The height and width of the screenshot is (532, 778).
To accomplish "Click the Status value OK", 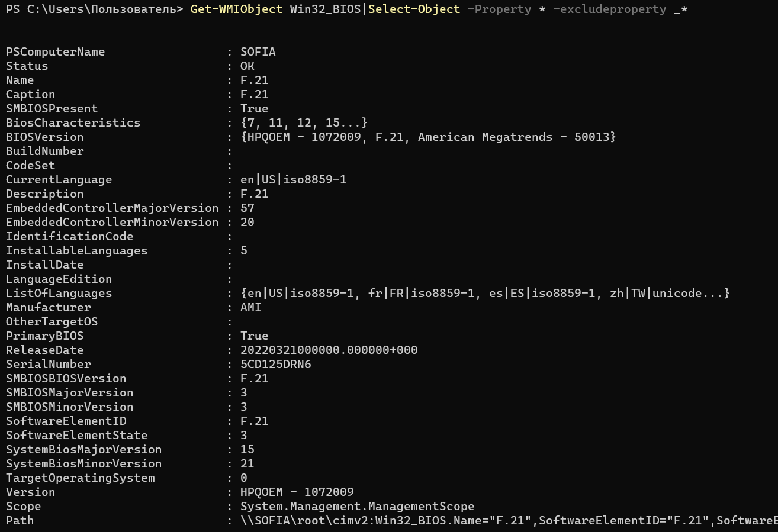I will tap(247, 66).
